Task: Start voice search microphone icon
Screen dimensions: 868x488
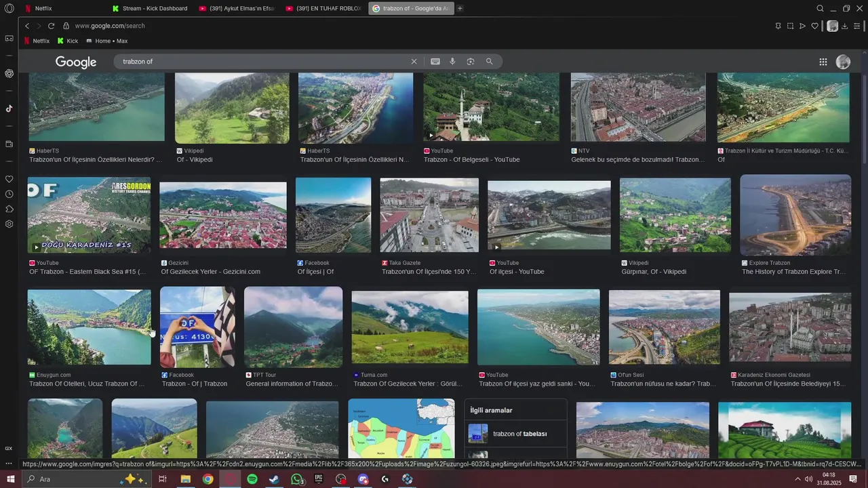Action: 452,62
